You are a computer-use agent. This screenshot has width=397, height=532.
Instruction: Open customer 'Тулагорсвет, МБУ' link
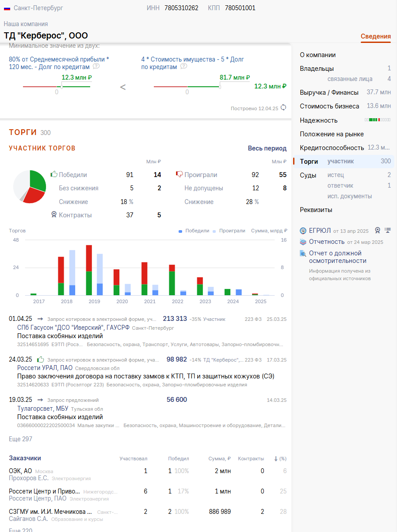click(x=43, y=409)
